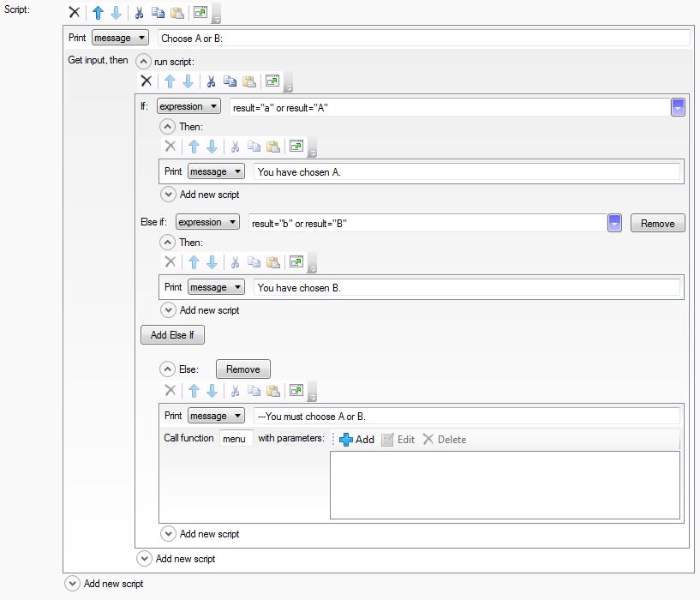This screenshot has height=600, width=700.
Task: Add a parameter with the blue plus Add
Action: [356, 440]
